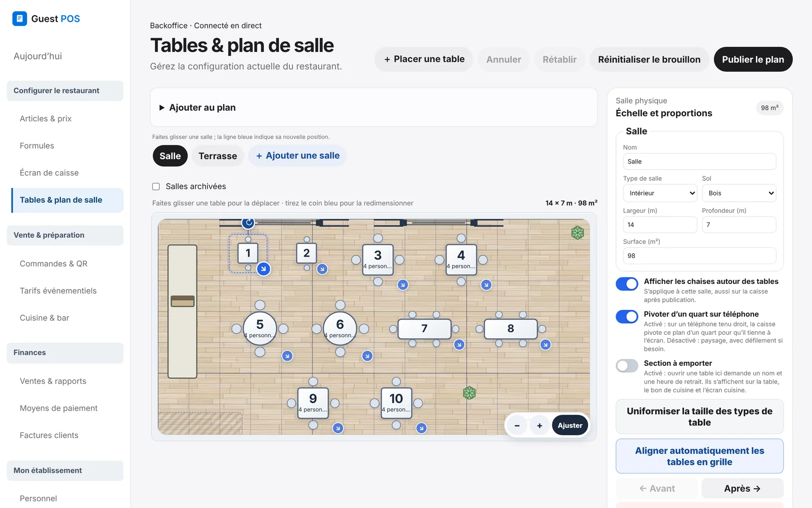Click the blue resize handle of table 10
Image resolution: width=812 pixels, height=508 pixels.
pos(421,428)
